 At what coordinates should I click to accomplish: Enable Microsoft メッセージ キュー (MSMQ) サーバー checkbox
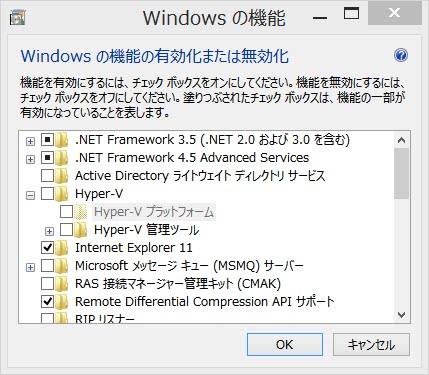click(47, 266)
